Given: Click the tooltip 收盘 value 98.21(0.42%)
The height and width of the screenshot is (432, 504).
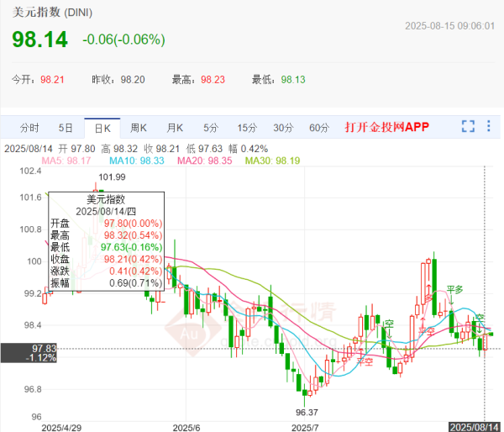Looking at the screenshot, I should (x=133, y=259).
